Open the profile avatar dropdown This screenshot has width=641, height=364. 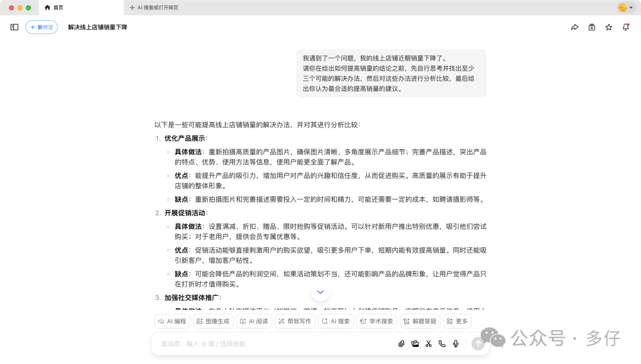[625, 7]
